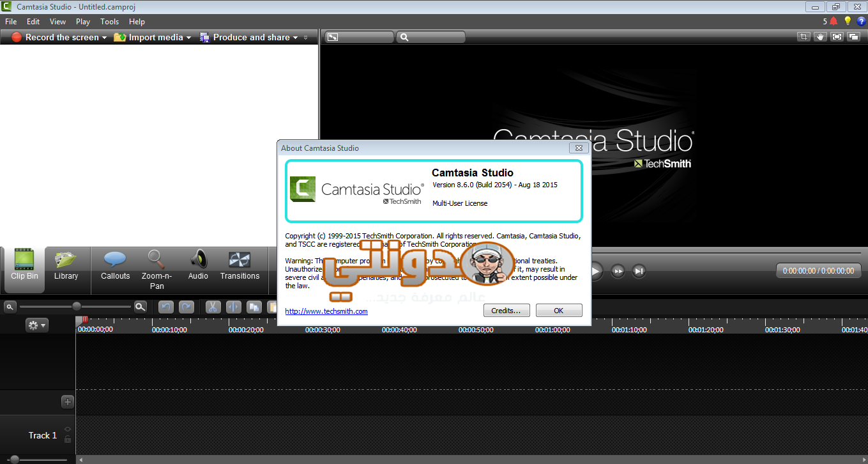Open the Play menu
868x464 pixels.
point(83,22)
